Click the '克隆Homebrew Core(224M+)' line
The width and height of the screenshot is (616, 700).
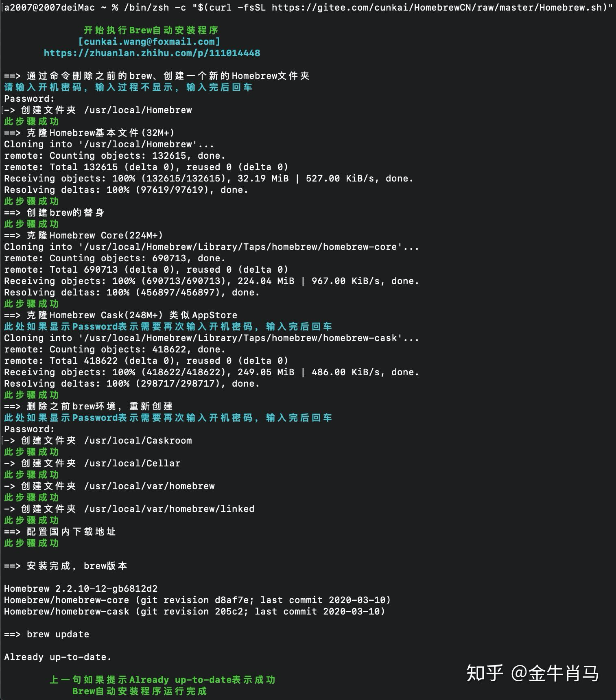tap(83, 235)
